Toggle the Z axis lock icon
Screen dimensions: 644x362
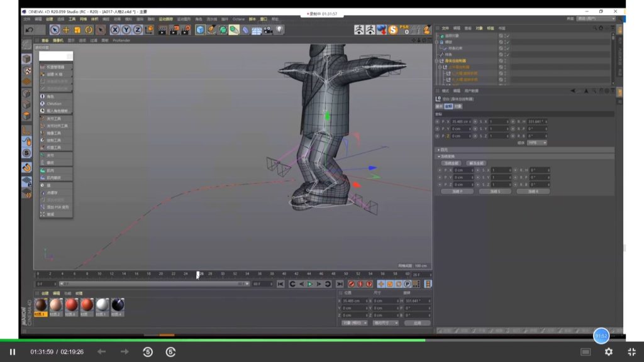[137, 30]
